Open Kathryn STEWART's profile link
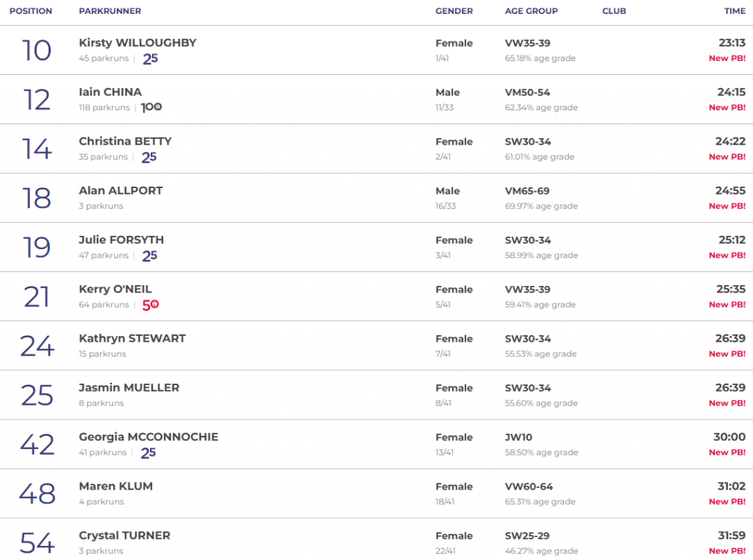 point(132,338)
